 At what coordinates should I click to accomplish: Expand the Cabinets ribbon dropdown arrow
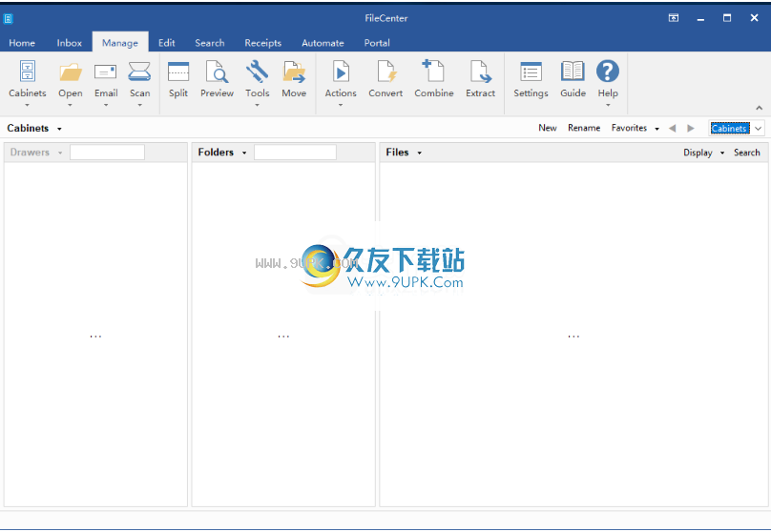point(28,105)
